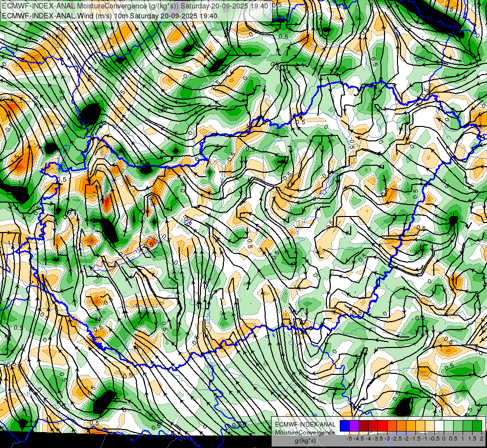Viewport: 487px width, 448px height.
Task: Click the '-3.5' tick label on the legend scale
Action: tap(378, 439)
